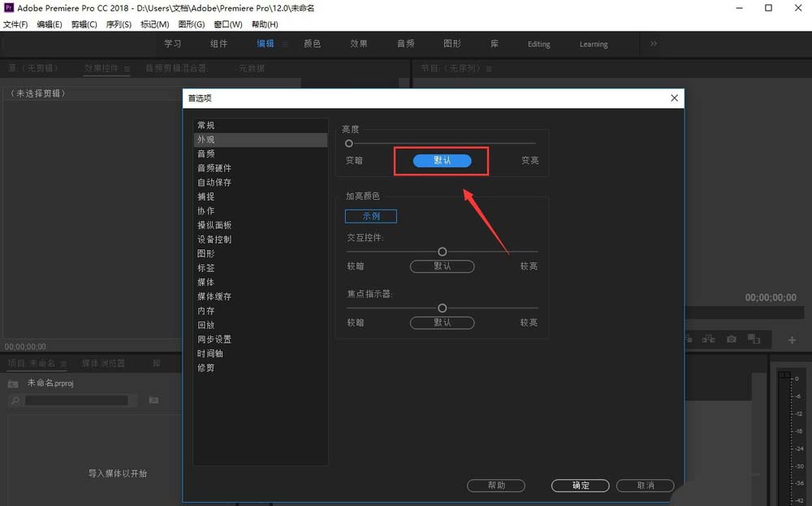Viewport: 812px width, 506px height.
Task: Select the 音频剪辑混合器 panel tab
Action: [176, 68]
